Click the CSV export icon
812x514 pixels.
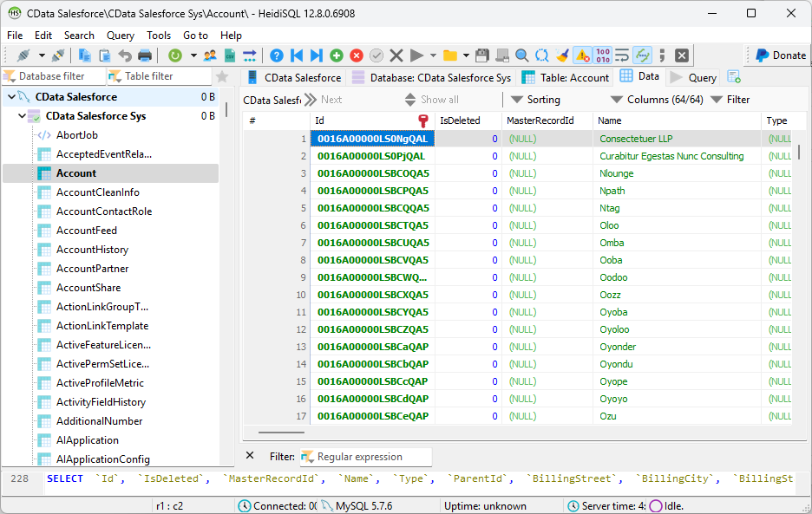230,55
